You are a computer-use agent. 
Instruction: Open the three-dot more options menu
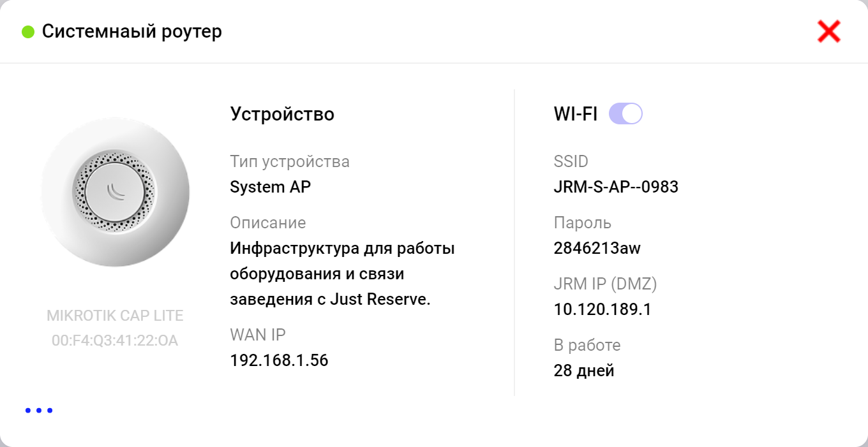tap(39, 410)
